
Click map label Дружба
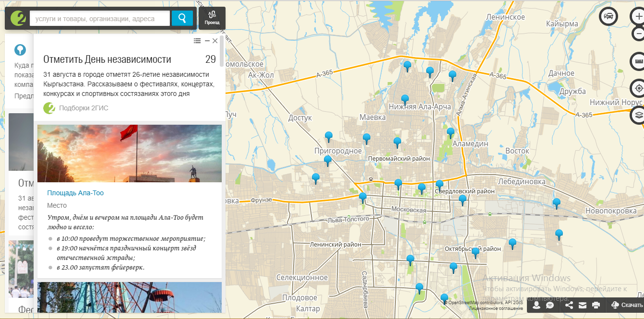[x=572, y=91]
